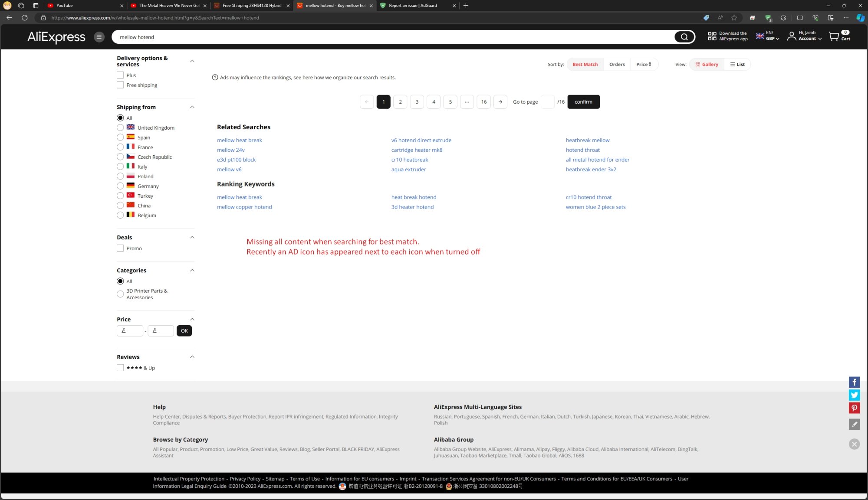Collapse the Price filter section

(x=192, y=319)
